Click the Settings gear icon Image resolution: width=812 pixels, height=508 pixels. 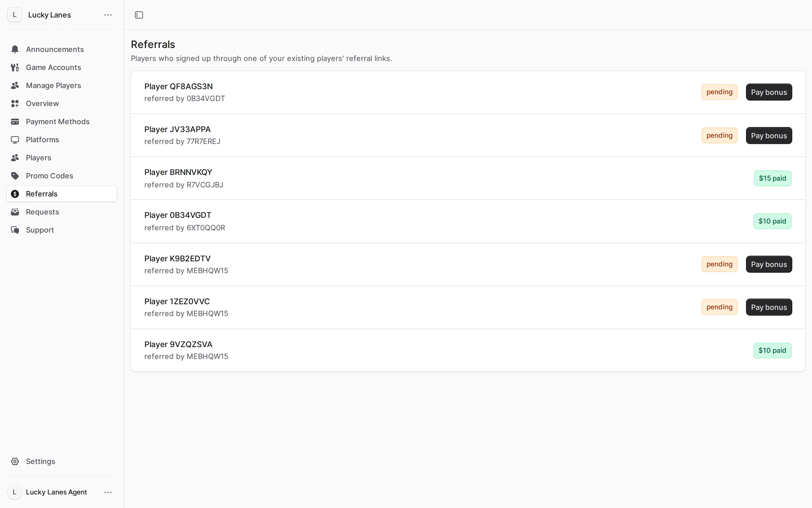coord(15,461)
